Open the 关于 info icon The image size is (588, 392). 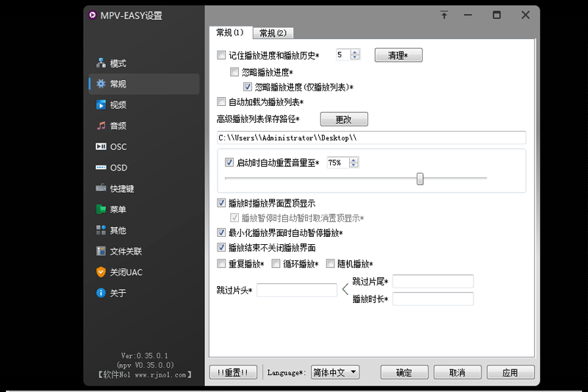pyautogui.click(x=101, y=293)
